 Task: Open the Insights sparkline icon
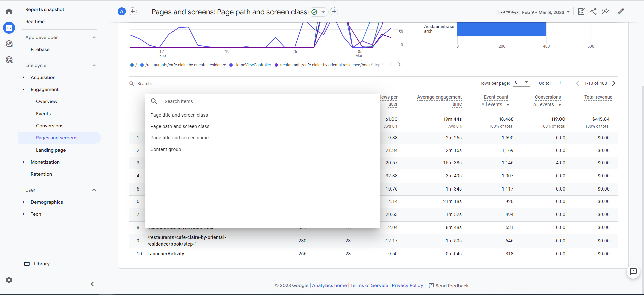click(x=605, y=12)
